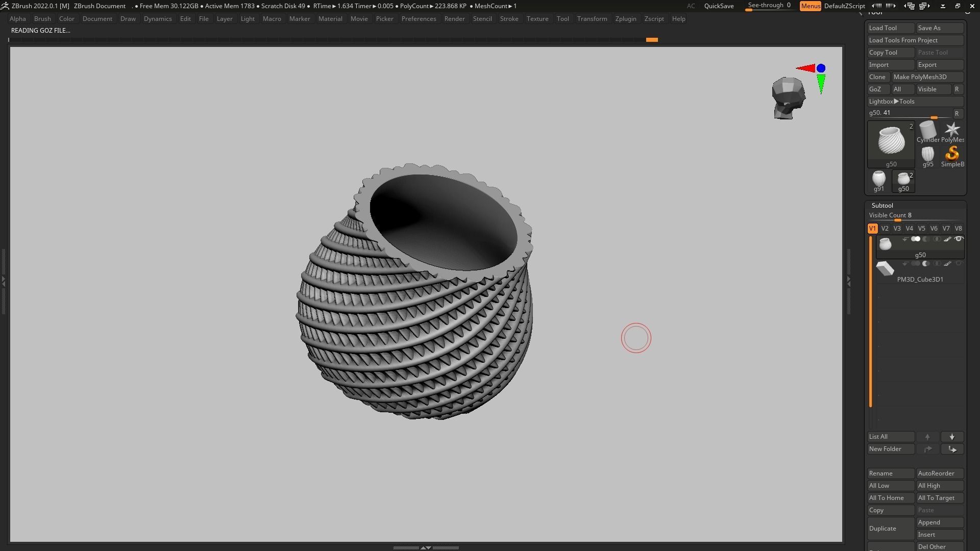The width and height of the screenshot is (980, 551).
Task: Click the camera head orientation gizmo
Action: pyautogui.click(x=789, y=98)
